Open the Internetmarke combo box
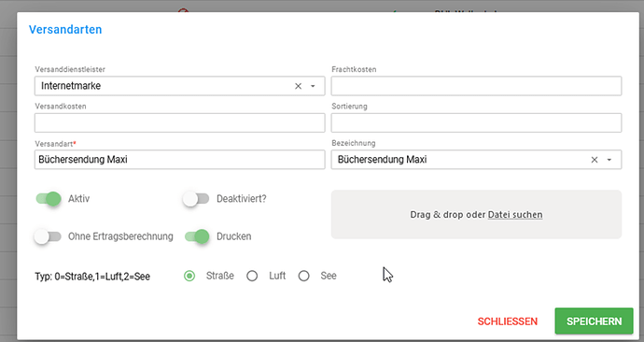The width and height of the screenshot is (644, 342). (179, 86)
